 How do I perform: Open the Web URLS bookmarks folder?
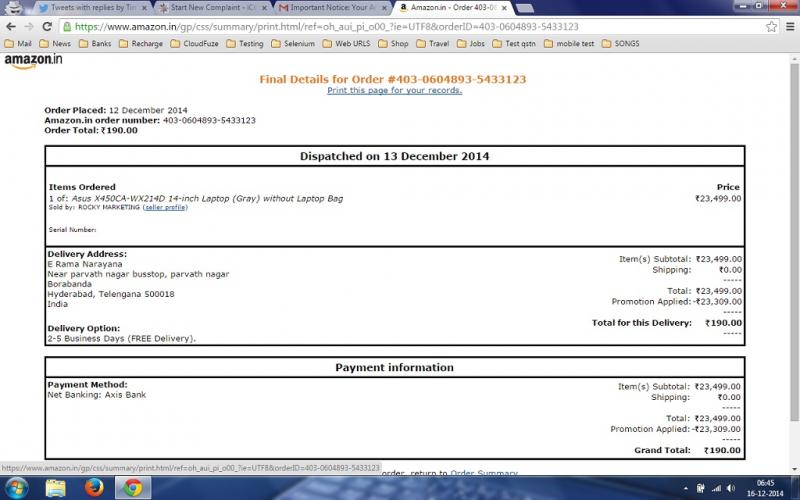tap(347, 43)
